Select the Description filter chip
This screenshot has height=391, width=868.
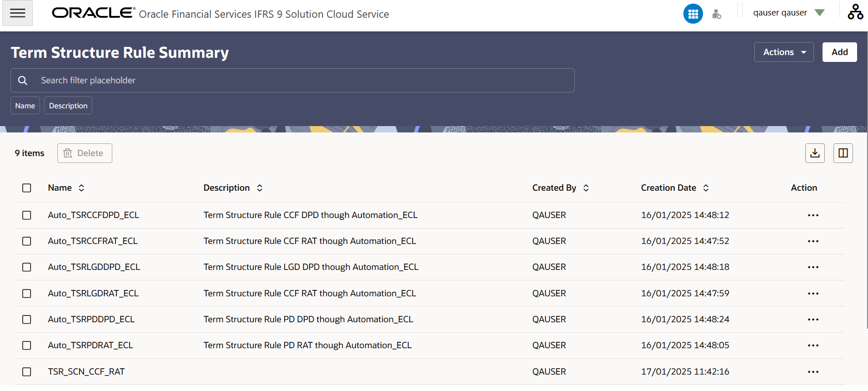click(x=68, y=106)
